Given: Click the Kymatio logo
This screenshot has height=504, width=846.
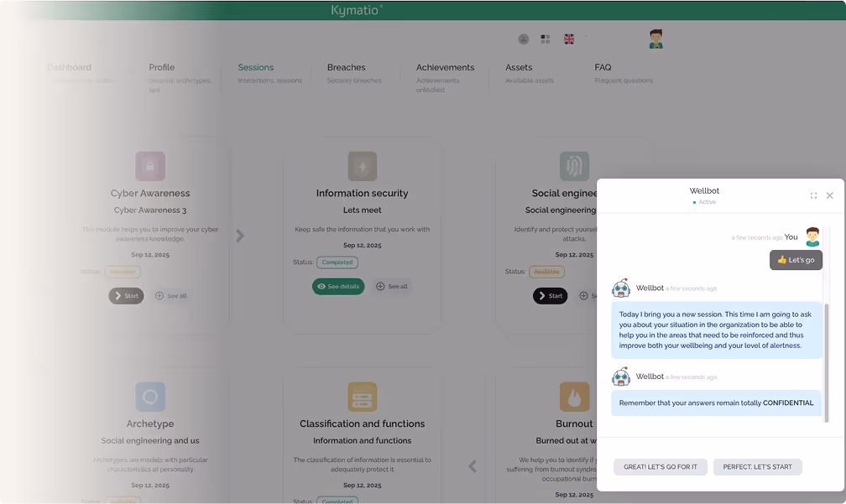Looking at the screenshot, I should (357, 10).
